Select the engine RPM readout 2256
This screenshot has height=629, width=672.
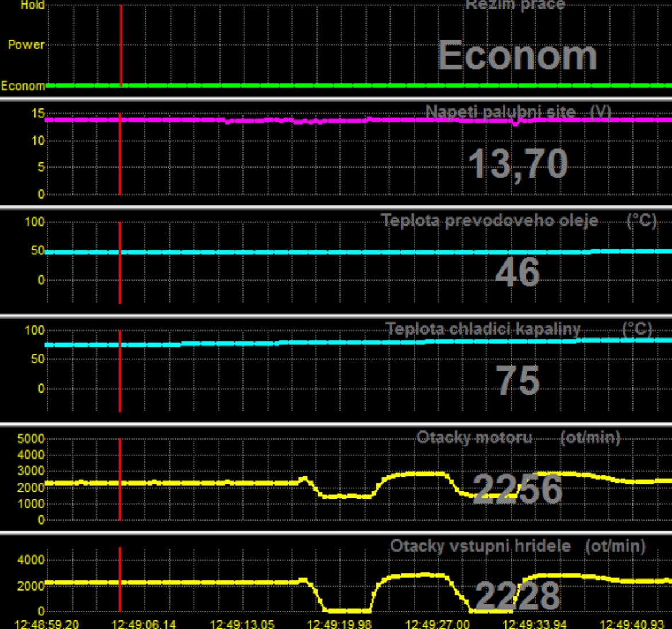[517, 490]
